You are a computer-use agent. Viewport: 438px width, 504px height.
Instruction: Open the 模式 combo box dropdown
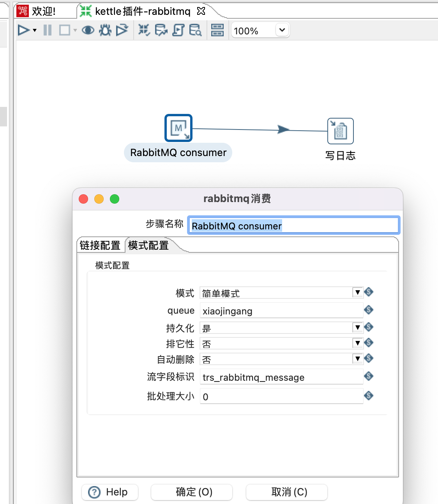coord(357,292)
